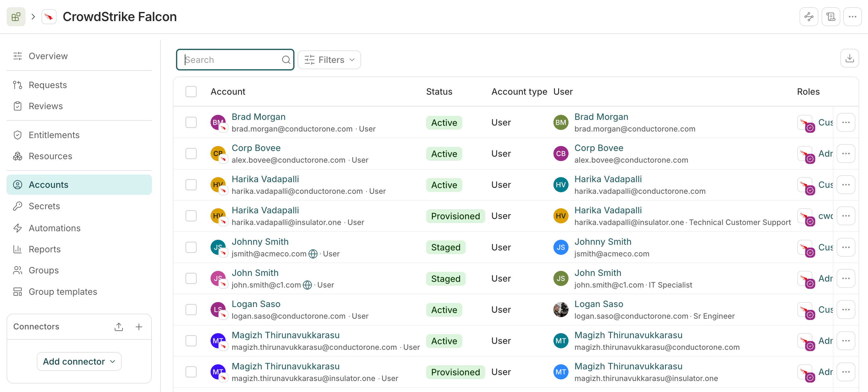Open row actions for Corp Bovee
Screen dimensions: 868x392
click(x=846, y=154)
